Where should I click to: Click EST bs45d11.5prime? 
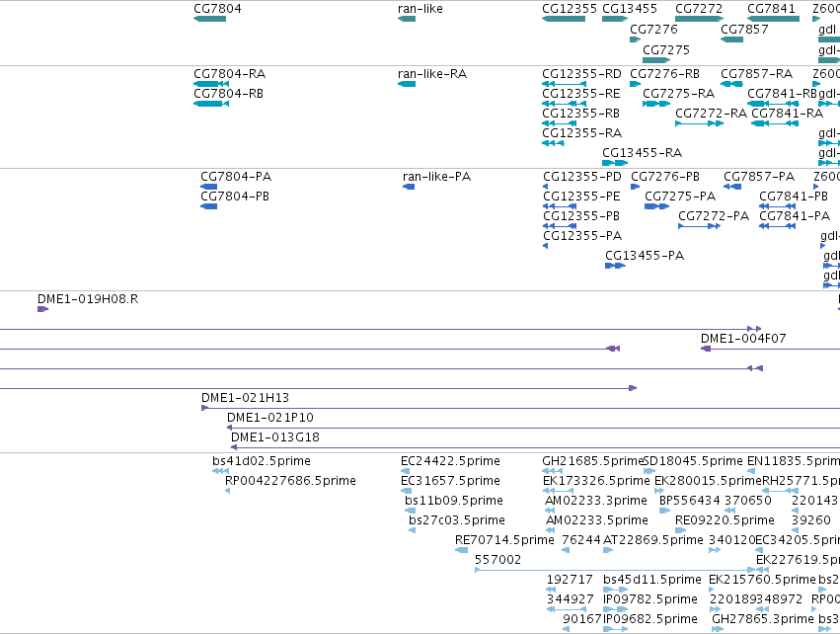pyautogui.click(x=616, y=590)
